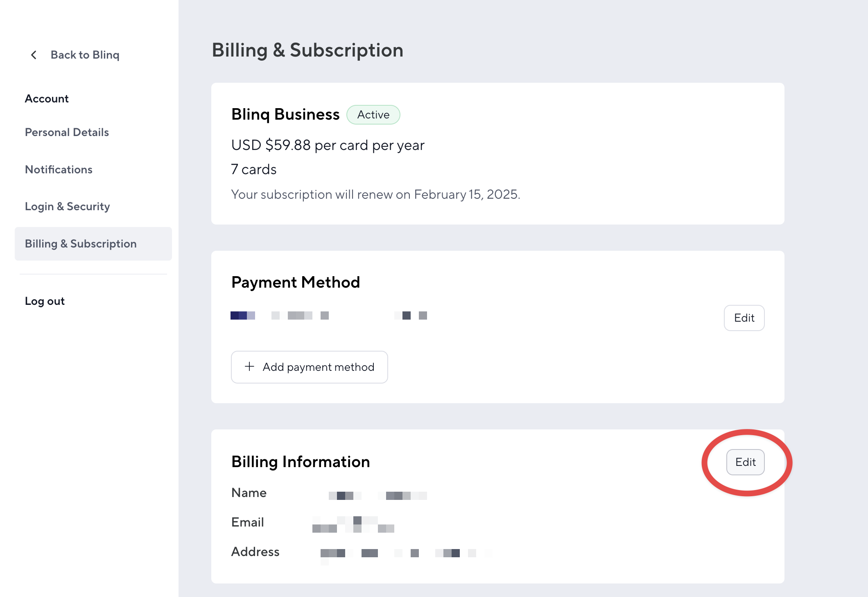The image size is (868, 597).
Task: Click the Billing & Subscription page title
Action: (x=307, y=50)
